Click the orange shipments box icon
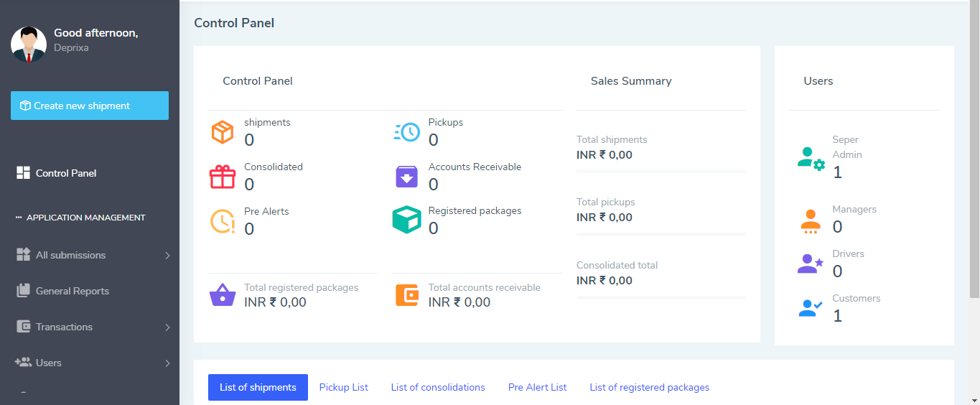The height and width of the screenshot is (405, 980). [223, 132]
